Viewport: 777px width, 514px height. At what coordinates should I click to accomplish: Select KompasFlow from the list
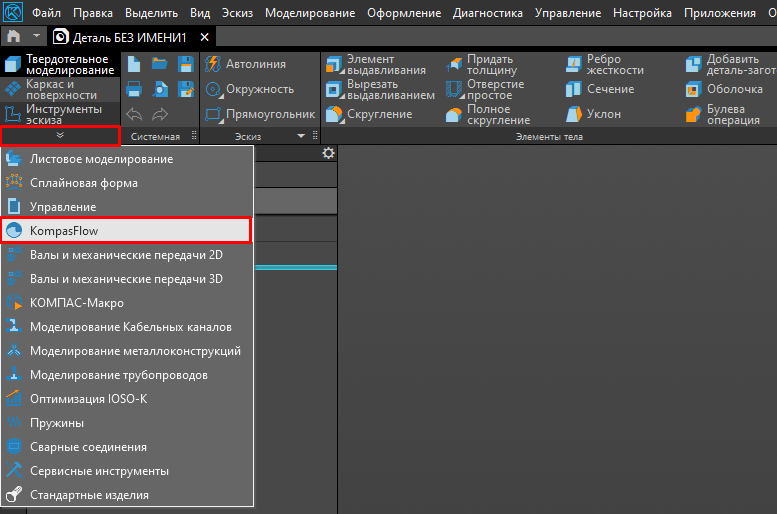[127, 230]
